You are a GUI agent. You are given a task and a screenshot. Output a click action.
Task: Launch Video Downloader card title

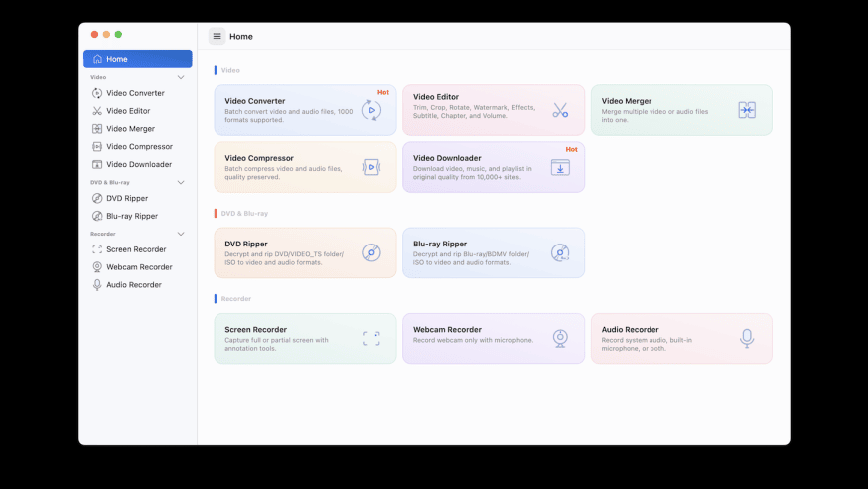point(447,158)
